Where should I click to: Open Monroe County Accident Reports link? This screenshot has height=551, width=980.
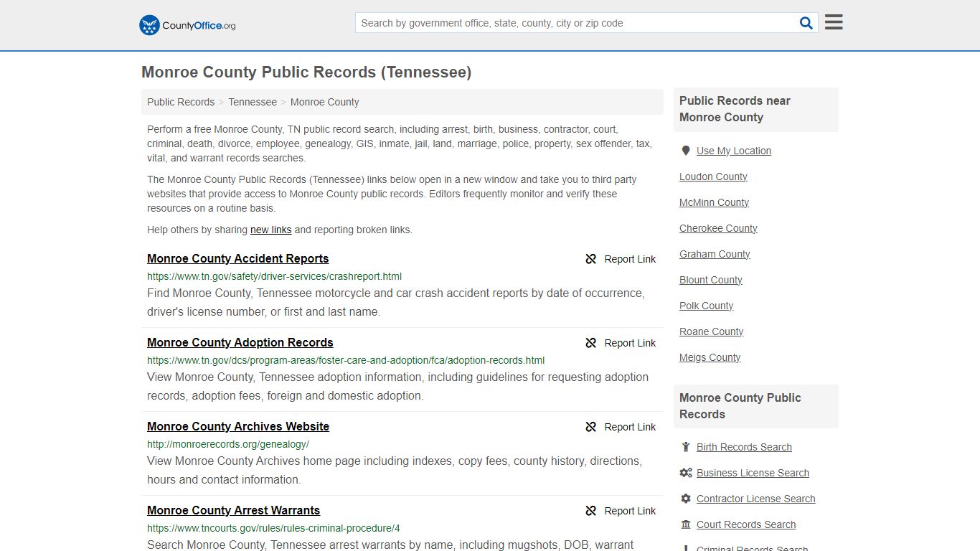coord(237,258)
